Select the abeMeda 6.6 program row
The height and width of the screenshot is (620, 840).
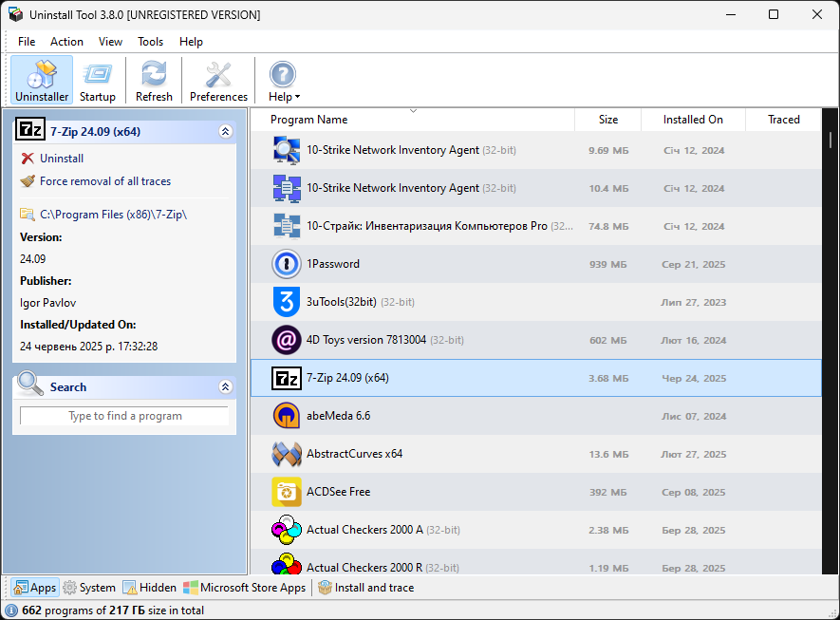pos(535,416)
